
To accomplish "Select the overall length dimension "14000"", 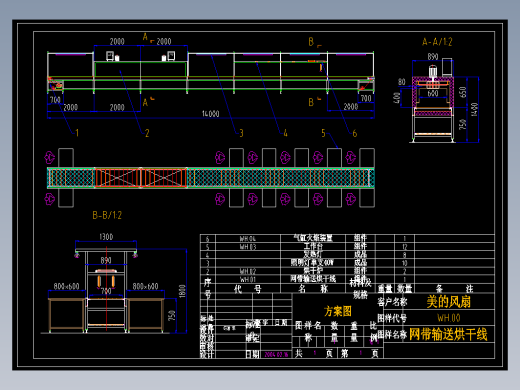I will pyautogui.click(x=210, y=114).
